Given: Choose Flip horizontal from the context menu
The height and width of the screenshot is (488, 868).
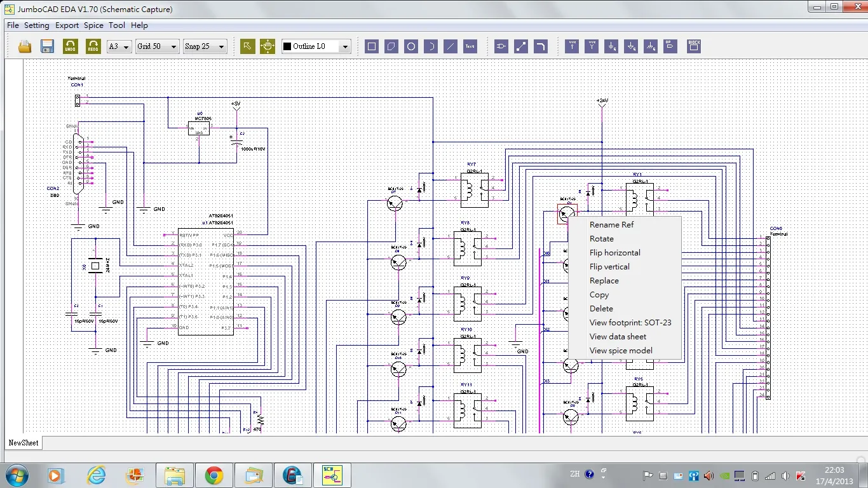Looking at the screenshot, I should pos(614,252).
